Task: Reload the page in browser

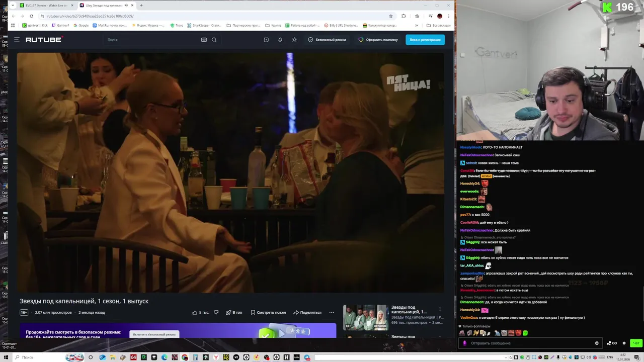Action: pyautogui.click(x=31, y=16)
